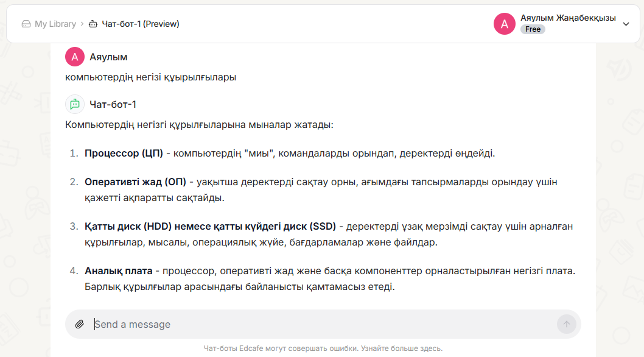This screenshot has height=357, width=644.
Task: Click the green chat-bot avatar icon
Action: click(75, 104)
